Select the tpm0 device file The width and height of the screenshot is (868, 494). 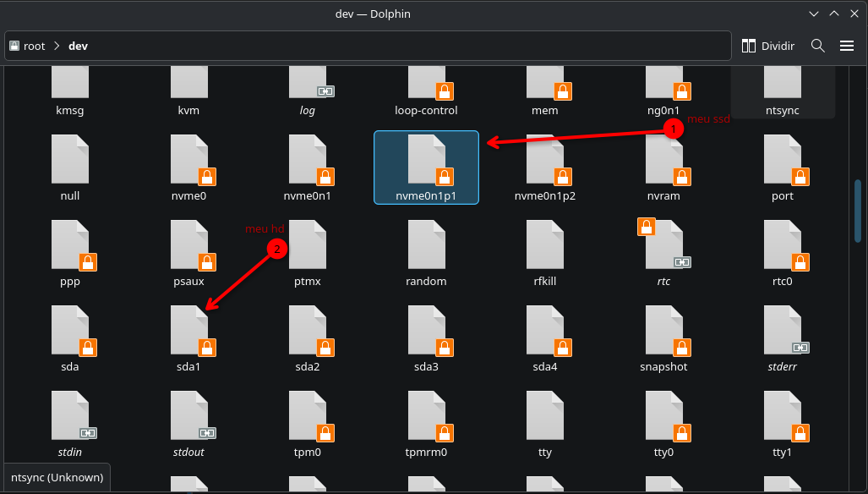[308, 424]
